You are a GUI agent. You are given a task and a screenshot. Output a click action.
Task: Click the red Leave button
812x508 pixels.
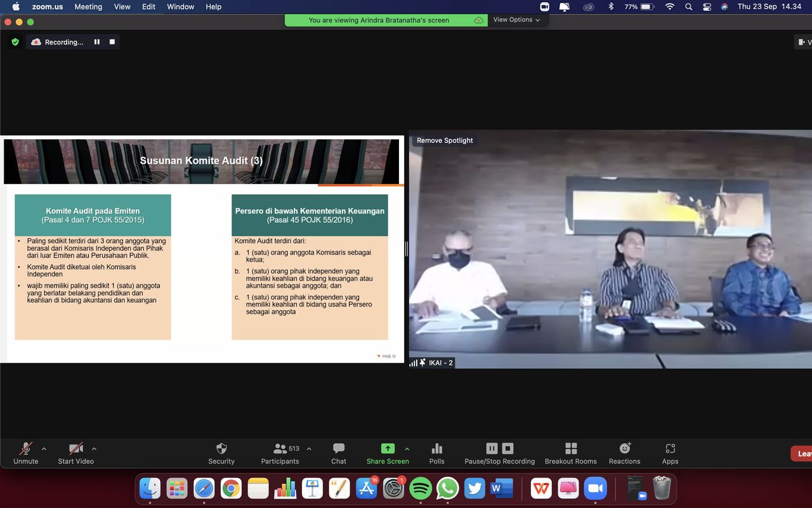801,453
